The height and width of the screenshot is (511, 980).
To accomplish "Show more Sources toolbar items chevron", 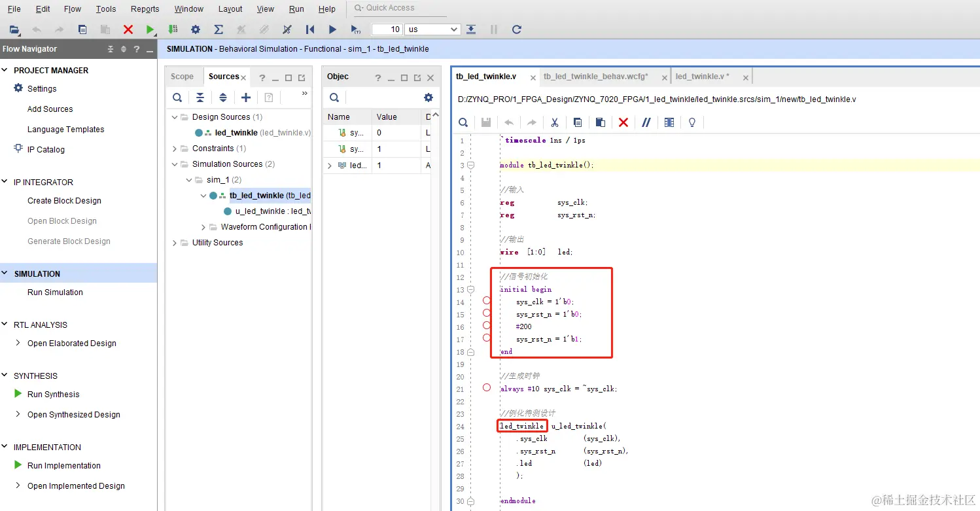I will 304,94.
